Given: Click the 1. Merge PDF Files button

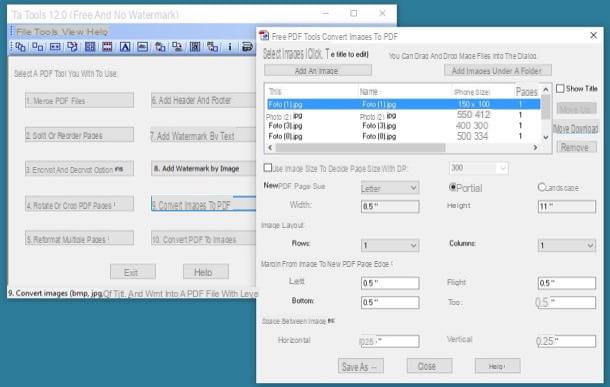Looking at the screenshot, I should click(79, 100).
